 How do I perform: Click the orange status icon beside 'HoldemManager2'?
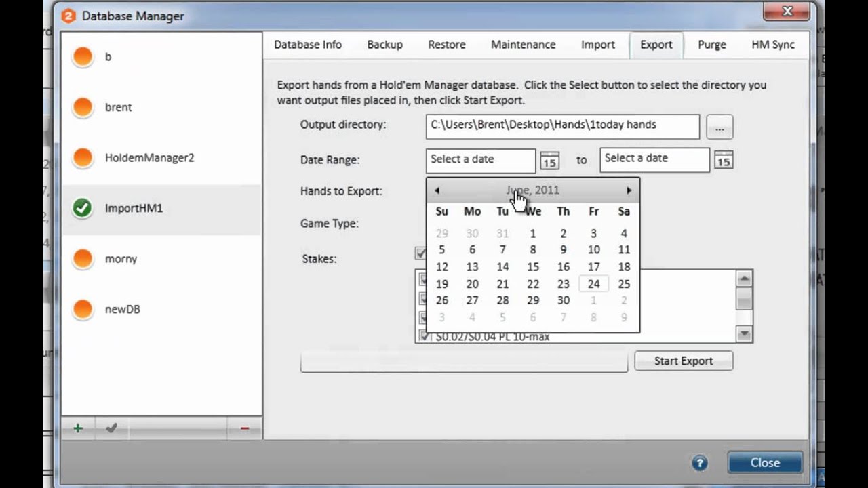click(83, 158)
